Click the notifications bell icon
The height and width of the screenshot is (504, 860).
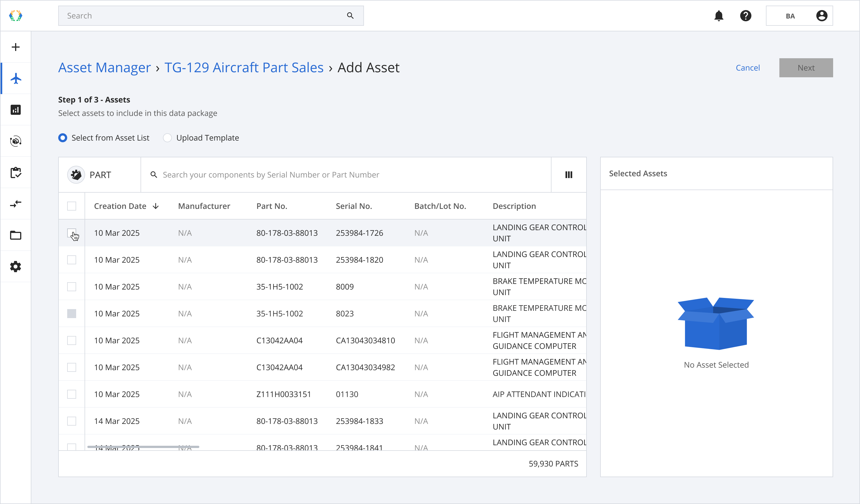[719, 16]
